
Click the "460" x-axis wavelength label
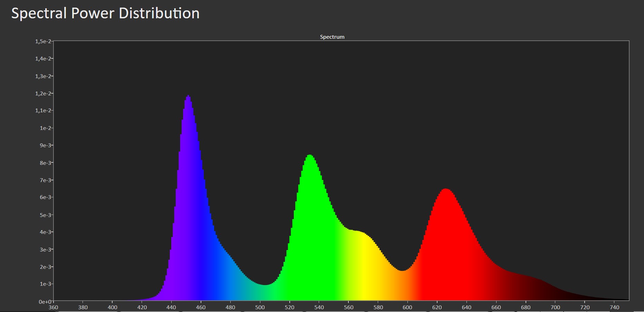click(x=201, y=307)
